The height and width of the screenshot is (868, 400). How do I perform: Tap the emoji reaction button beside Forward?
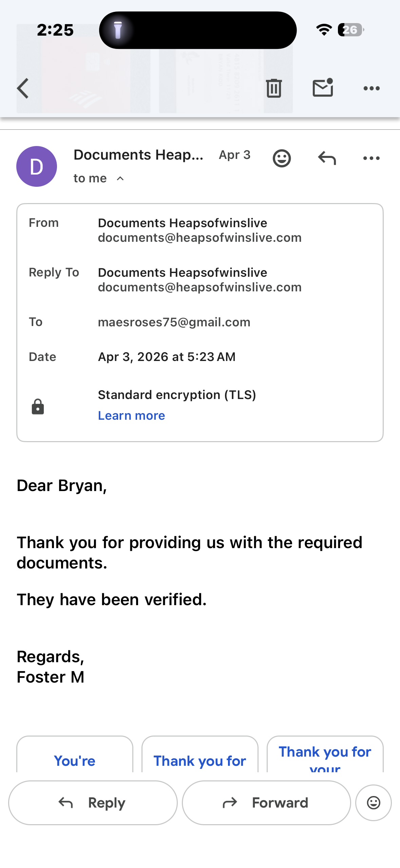pos(373,803)
